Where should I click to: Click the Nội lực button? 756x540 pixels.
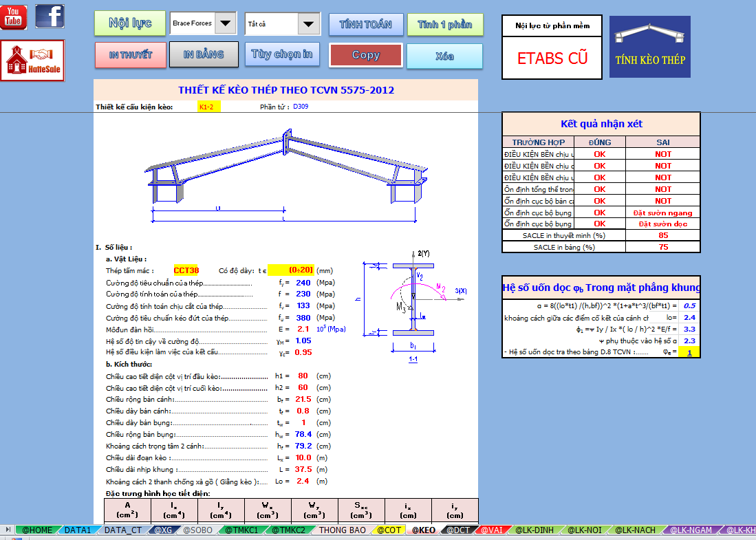pyautogui.click(x=130, y=23)
